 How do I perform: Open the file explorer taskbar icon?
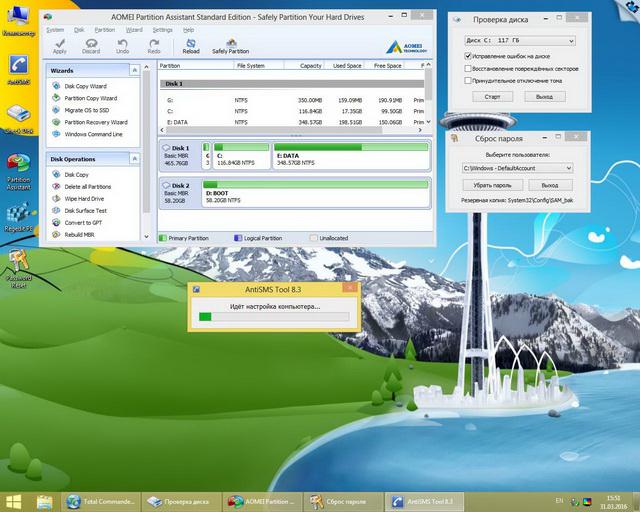(x=44, y=502)
